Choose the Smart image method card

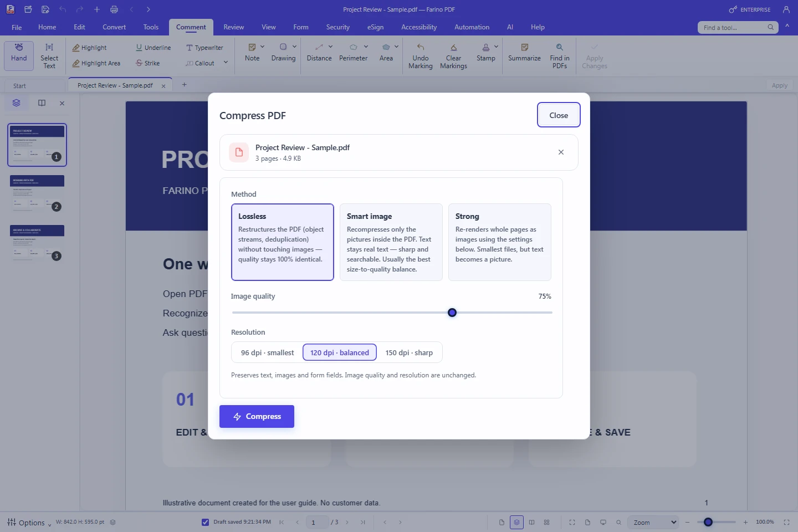coord(391,242)
